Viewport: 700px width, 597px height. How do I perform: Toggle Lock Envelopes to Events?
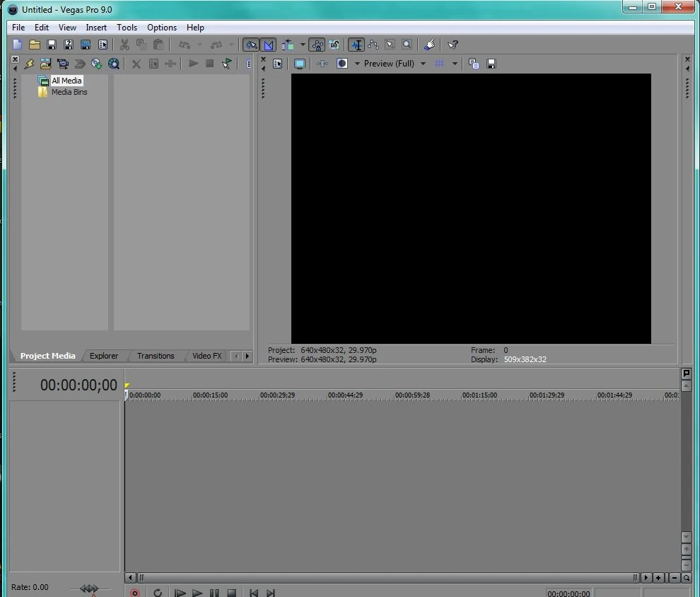pyautogui.click(x=317, y=45)
